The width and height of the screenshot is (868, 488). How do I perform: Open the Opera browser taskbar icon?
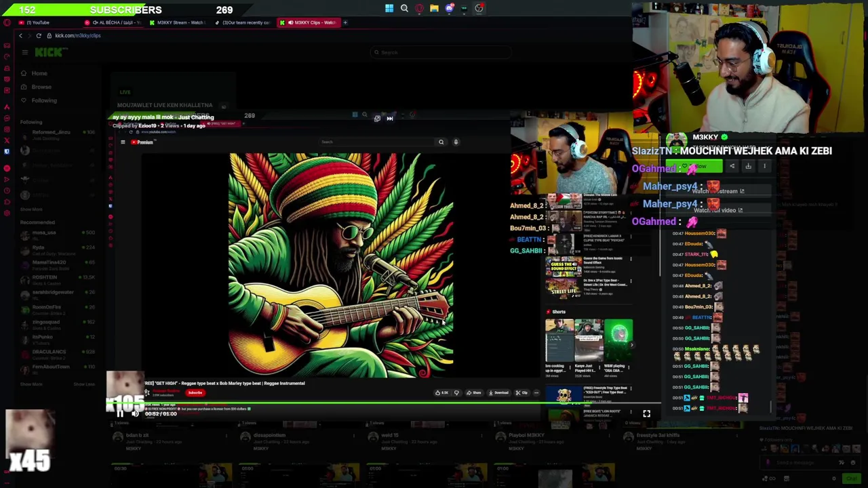click(419, 9)
